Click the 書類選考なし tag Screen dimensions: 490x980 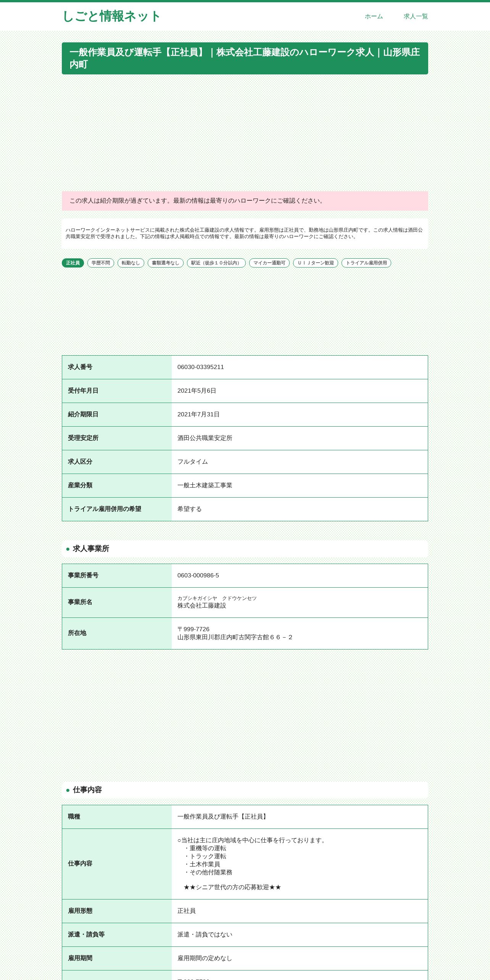166,263
